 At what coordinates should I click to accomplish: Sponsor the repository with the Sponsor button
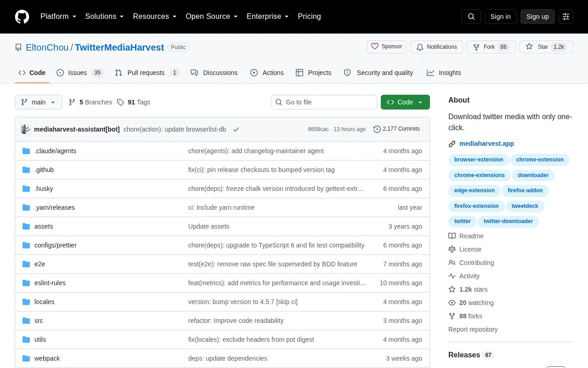coord(387,47)
